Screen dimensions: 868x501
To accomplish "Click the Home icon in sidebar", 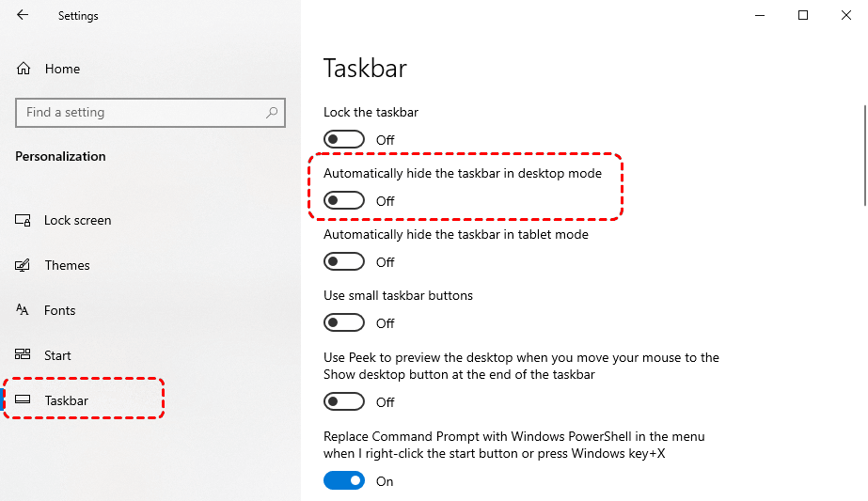I will pos(24,69).
